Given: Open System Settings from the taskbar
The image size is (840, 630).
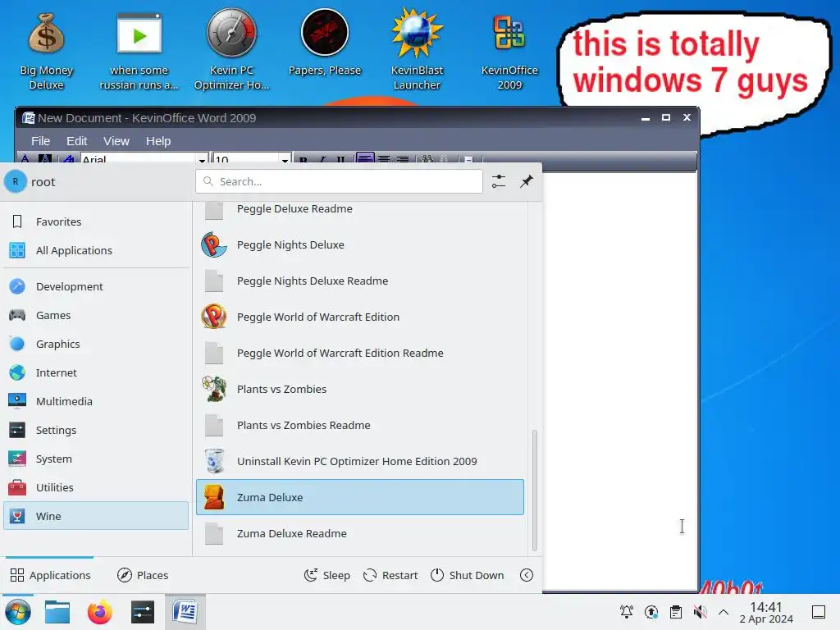Looking at the screenshot, I should (x=143, y=612).
